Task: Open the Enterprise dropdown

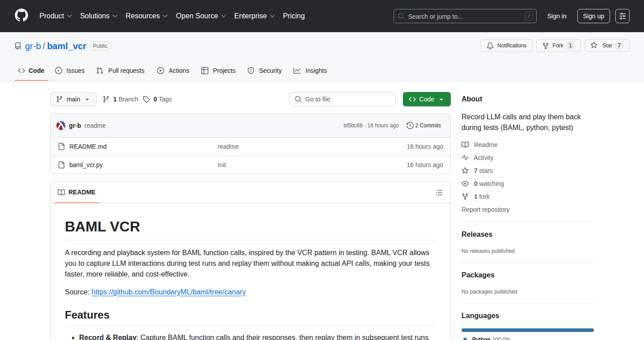Action: click(x=254, y=16)
